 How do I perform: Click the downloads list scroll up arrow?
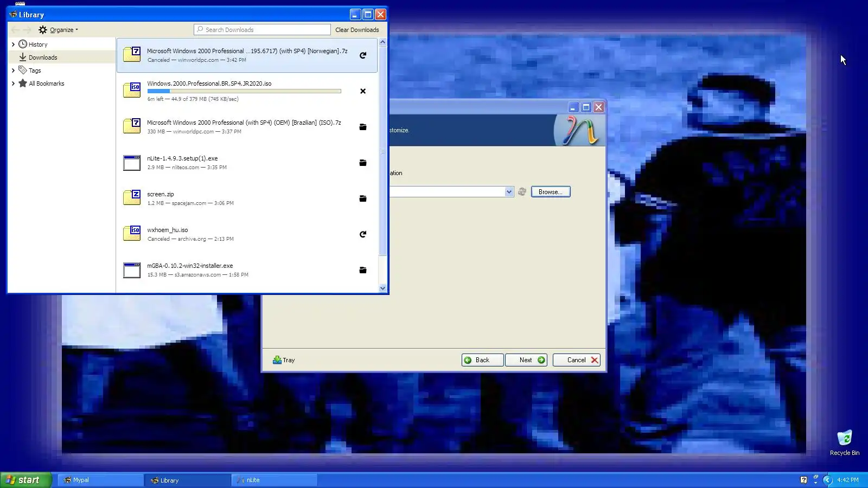382,42
